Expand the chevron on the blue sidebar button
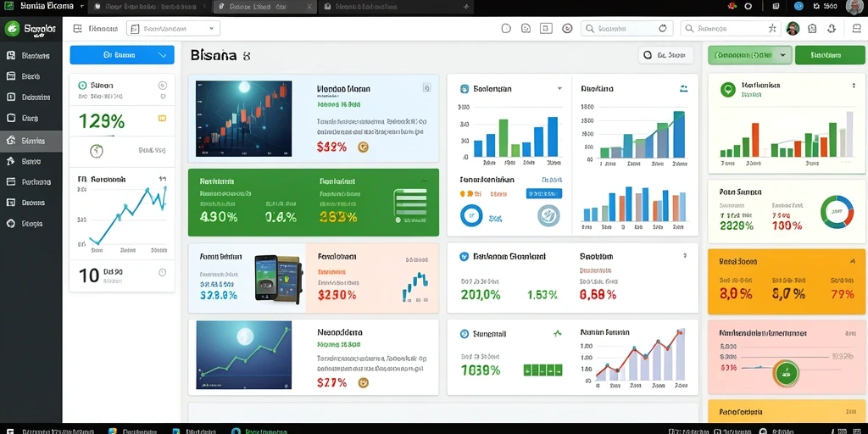This screenshot has height=434, width=868. click(x=162, y=55)
